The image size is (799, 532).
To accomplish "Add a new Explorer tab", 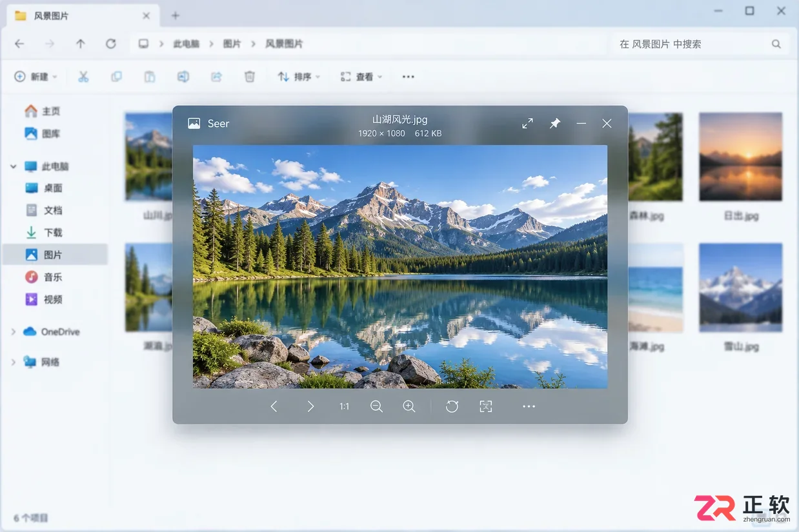I will pos(175,15).
